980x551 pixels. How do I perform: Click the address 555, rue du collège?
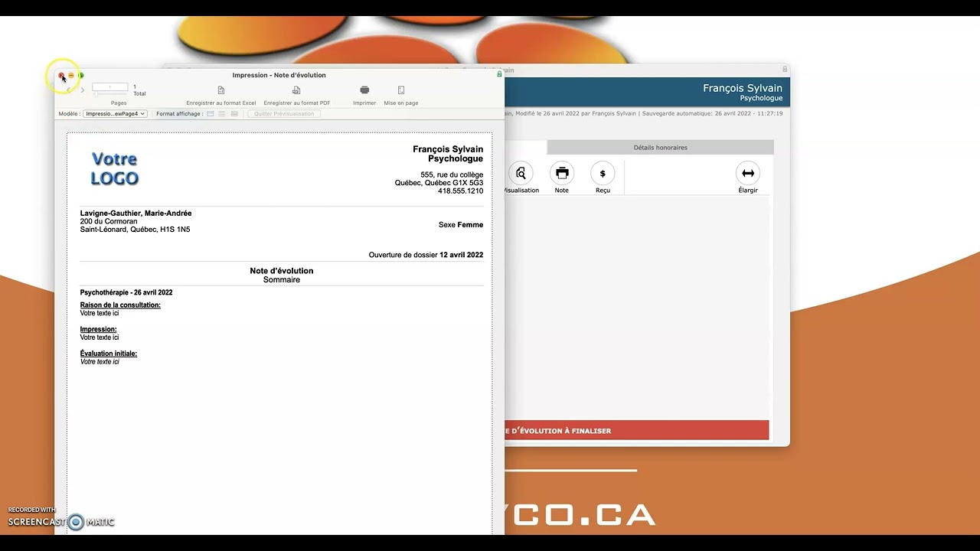click(x=452, y=175)
